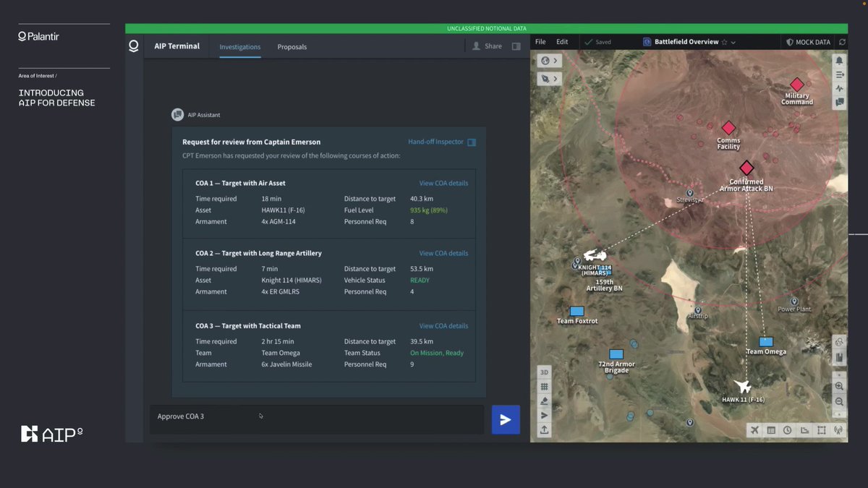Toggle the map grid overlay icon

tap(545, 387)
